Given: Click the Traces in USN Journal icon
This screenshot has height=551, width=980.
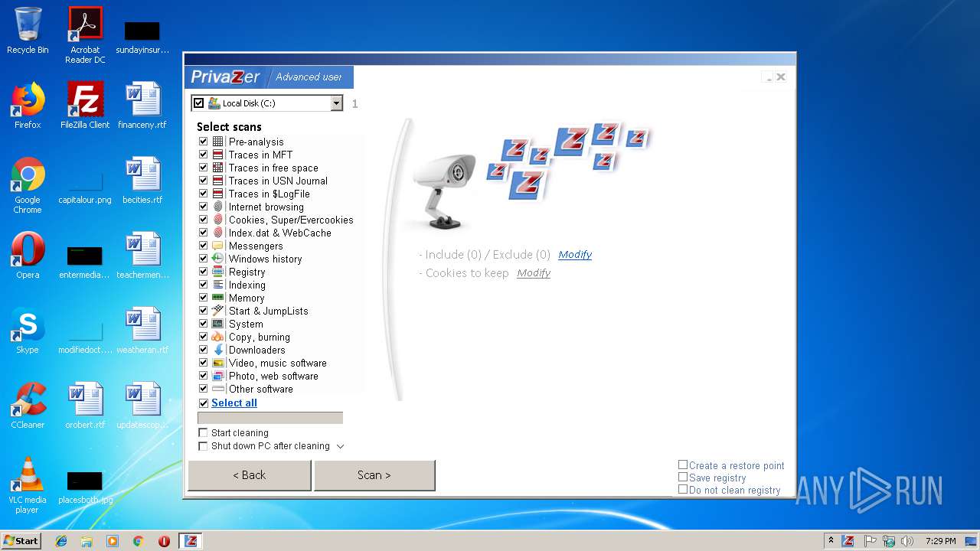Looking at the screenshot, I should 218,181.
